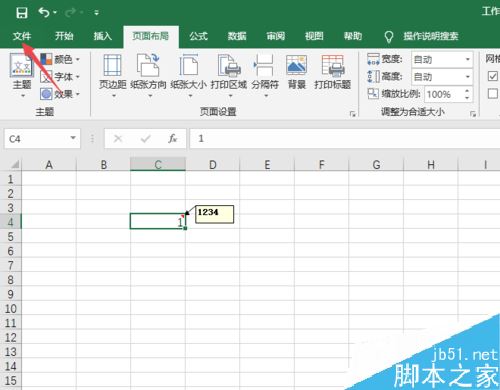Click the lightbulb tell-me icon
The width and height of the screenshot is (500, 390).
(x=389, y=37)
